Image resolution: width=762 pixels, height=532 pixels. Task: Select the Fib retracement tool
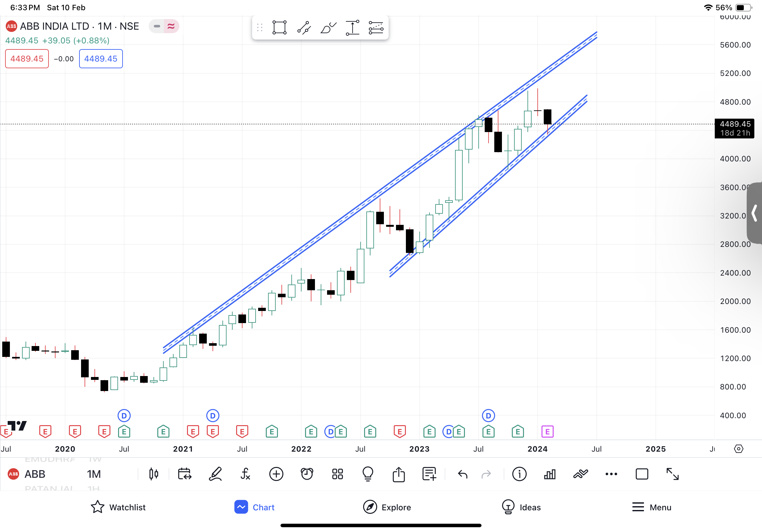(376, 27)
